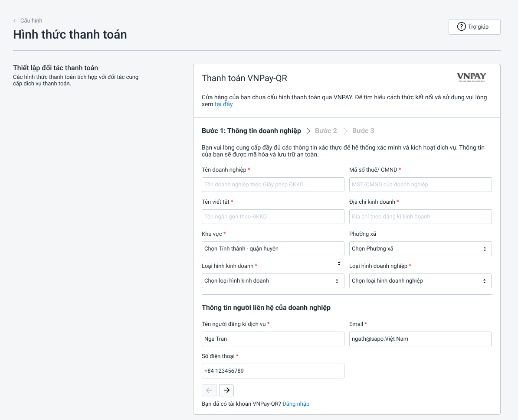Screen dimensions: 518x420
Task: Open the Phường xã dropdown
Action: (x=420, y=249)
